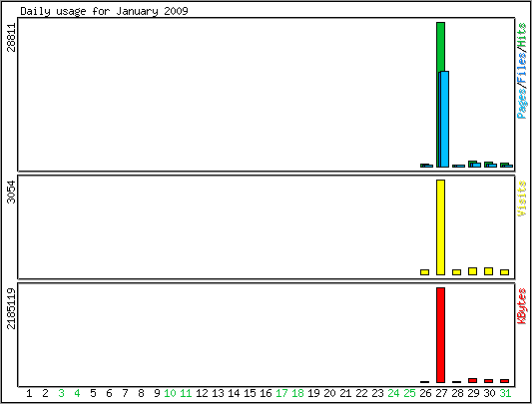Click the red KBytes bar for day 29

click(472, 381)
